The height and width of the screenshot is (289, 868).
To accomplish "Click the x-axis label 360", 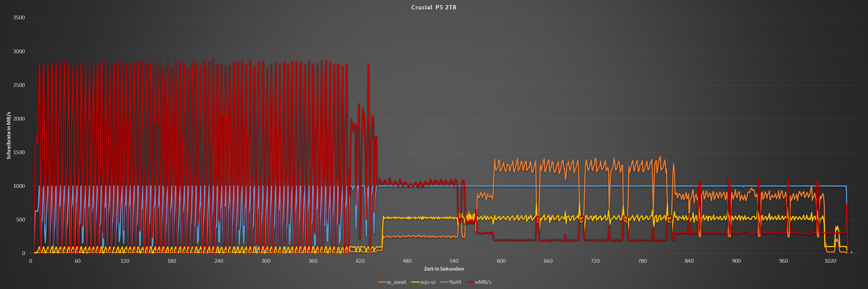I will (x=313, y=261).
